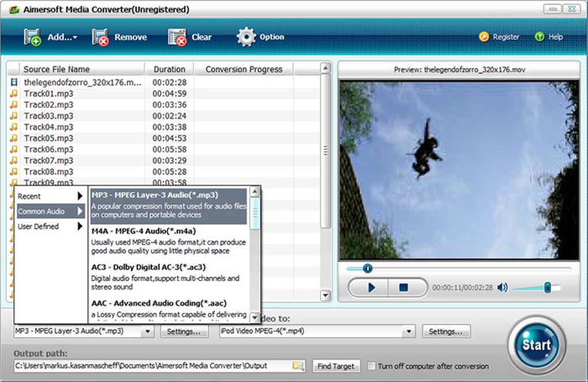Open the Add dropdown arrow
Screen dimensions: 588x382
(75, 38)
